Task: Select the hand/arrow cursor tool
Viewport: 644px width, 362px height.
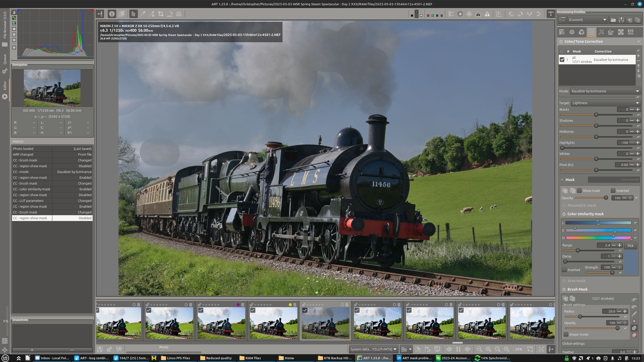Action: tap(133, 14)
